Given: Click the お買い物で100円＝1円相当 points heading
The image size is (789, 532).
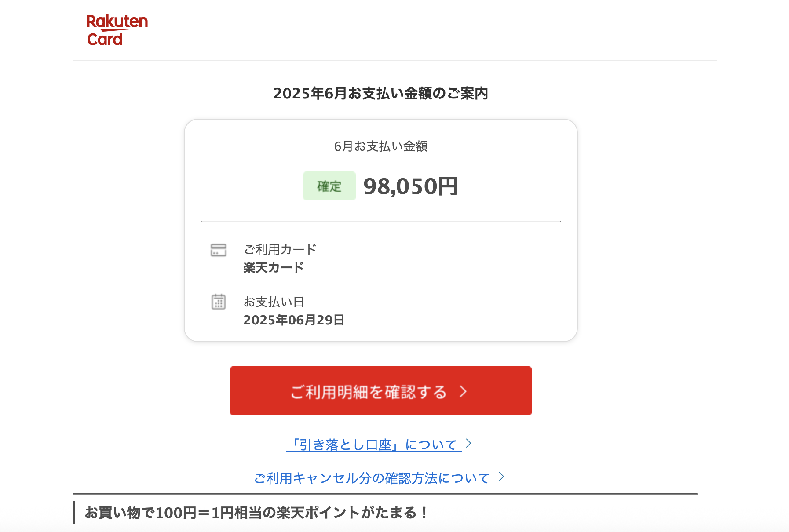Looking at the screenshot, I should pos(256,513).
